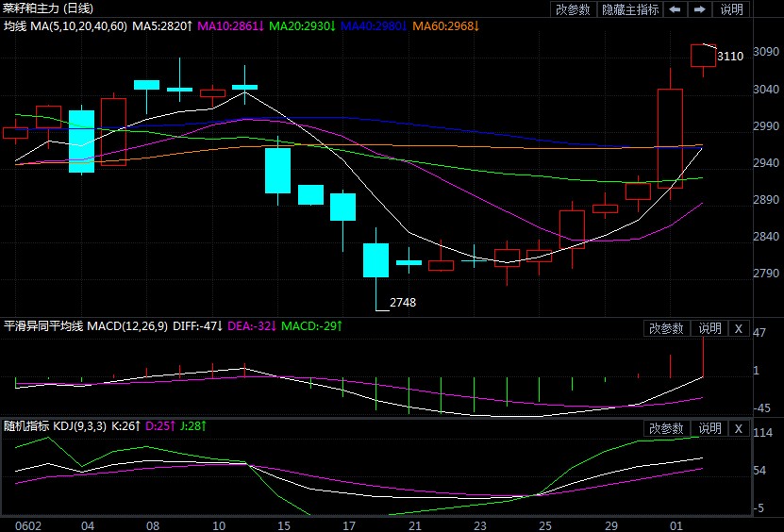Click the MACD(12,26,9) indicator title

tap(127, 326)
